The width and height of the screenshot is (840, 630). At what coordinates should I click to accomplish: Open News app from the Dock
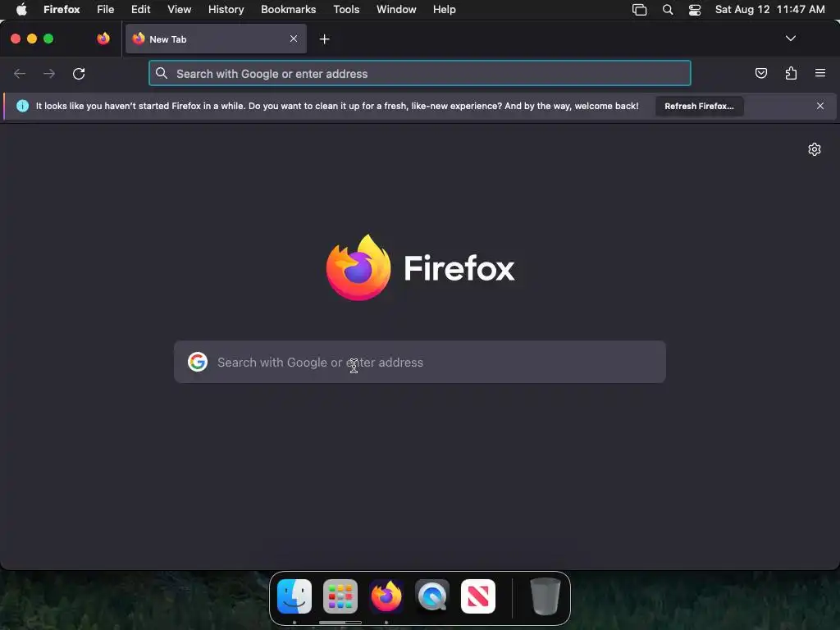(478, 596)
